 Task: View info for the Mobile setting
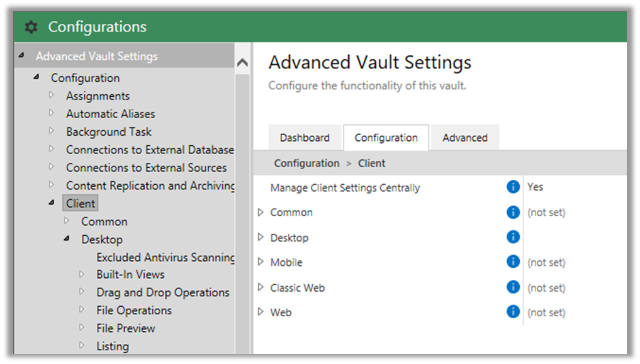click(x=513, y=262)
